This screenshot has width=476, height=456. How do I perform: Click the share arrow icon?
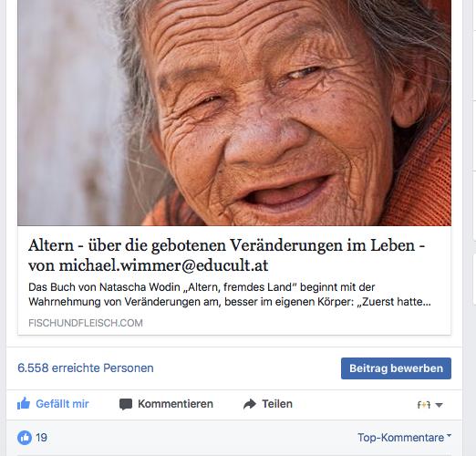click(x=250, y=404)
